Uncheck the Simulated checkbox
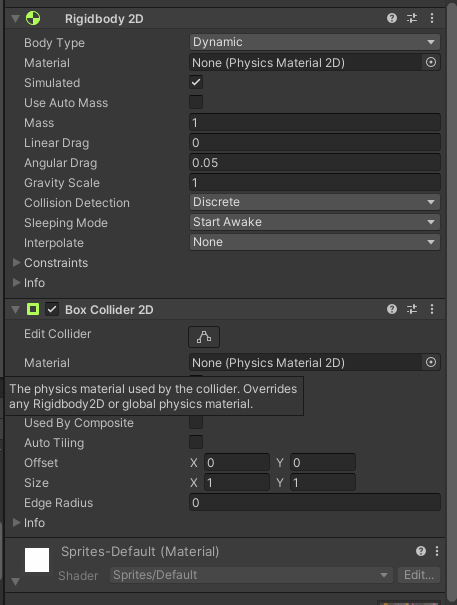The width and height of the screenshot is (457, 605). click(196, 82)
